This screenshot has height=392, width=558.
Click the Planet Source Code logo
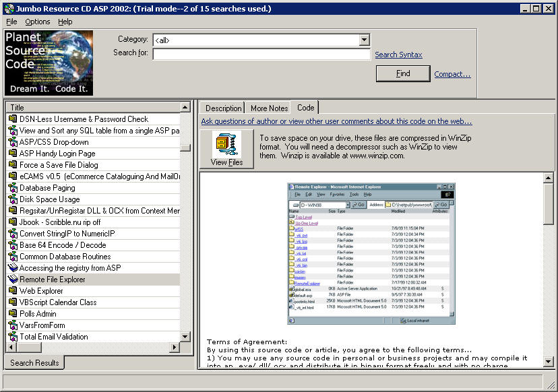(49, 63)
